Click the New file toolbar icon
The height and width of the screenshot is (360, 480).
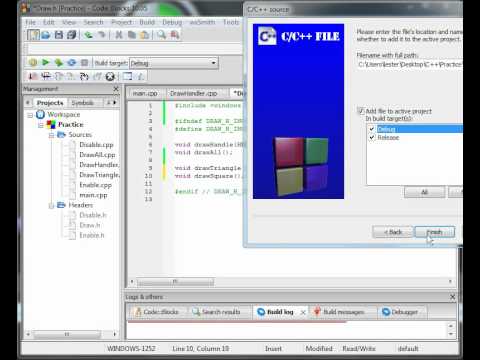pos(33,35)
